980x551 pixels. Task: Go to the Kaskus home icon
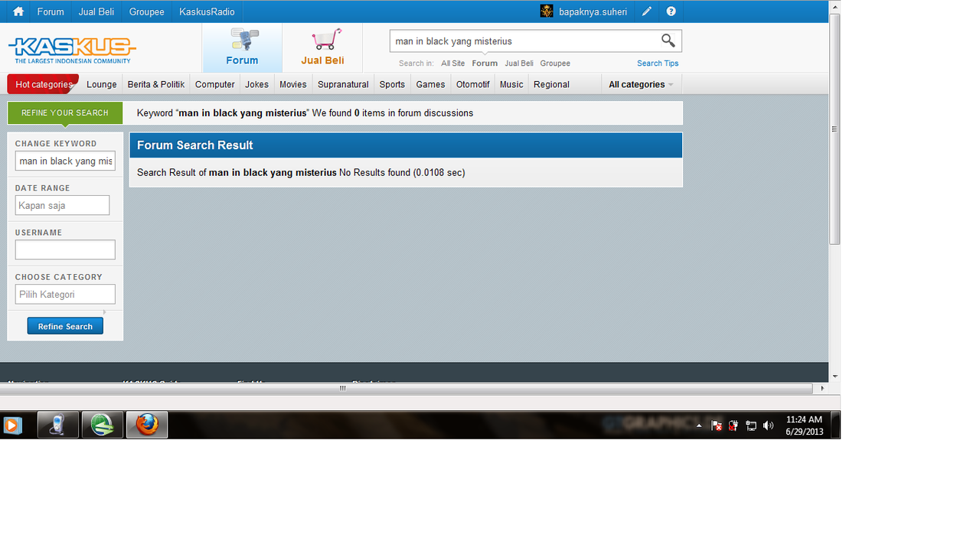18,11
